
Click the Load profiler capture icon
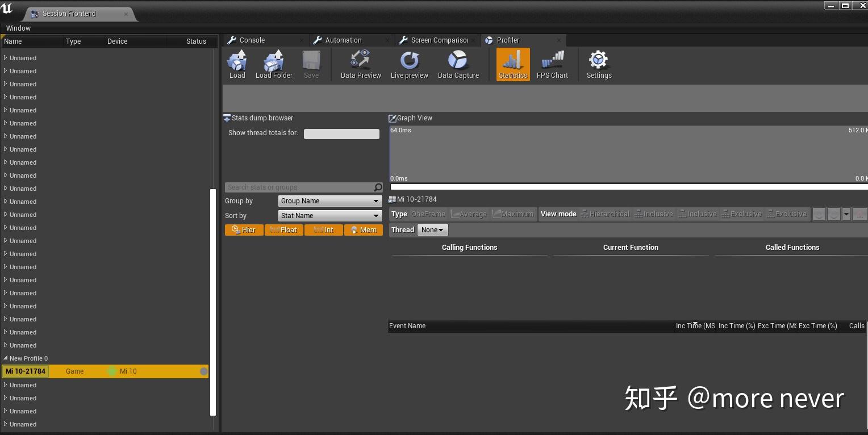(x=237, y=64)
